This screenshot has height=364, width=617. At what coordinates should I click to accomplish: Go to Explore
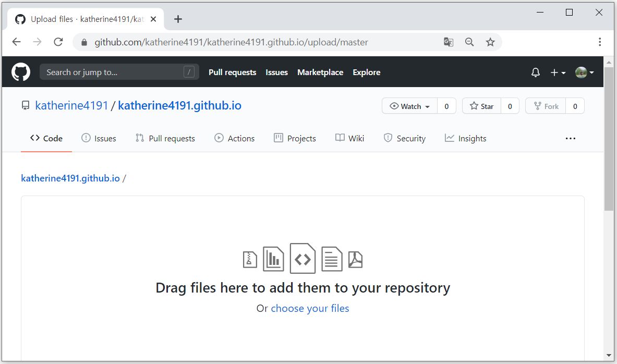click(366, 72)
